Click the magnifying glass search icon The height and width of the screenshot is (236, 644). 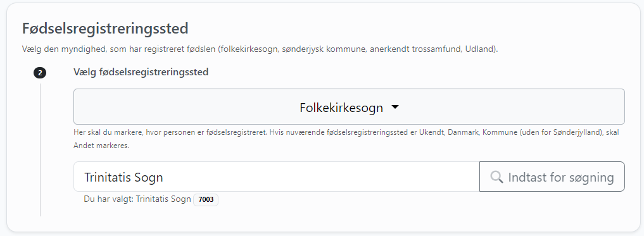496,177
